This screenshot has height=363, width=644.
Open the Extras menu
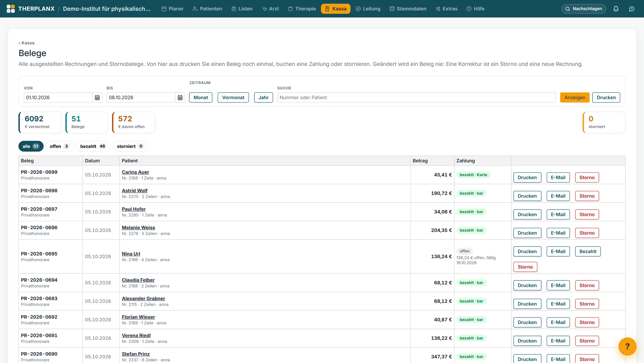pos(447,9)
